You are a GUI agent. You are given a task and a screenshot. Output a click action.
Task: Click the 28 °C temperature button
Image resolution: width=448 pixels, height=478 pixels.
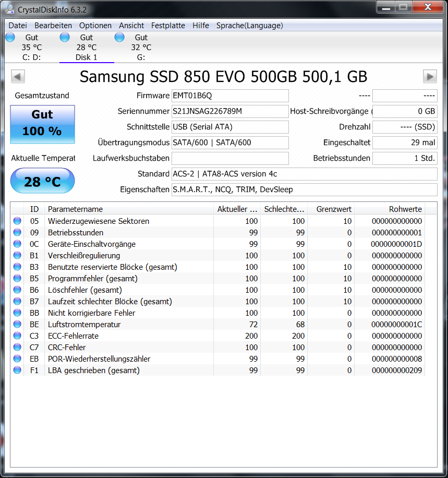[42, 181]
